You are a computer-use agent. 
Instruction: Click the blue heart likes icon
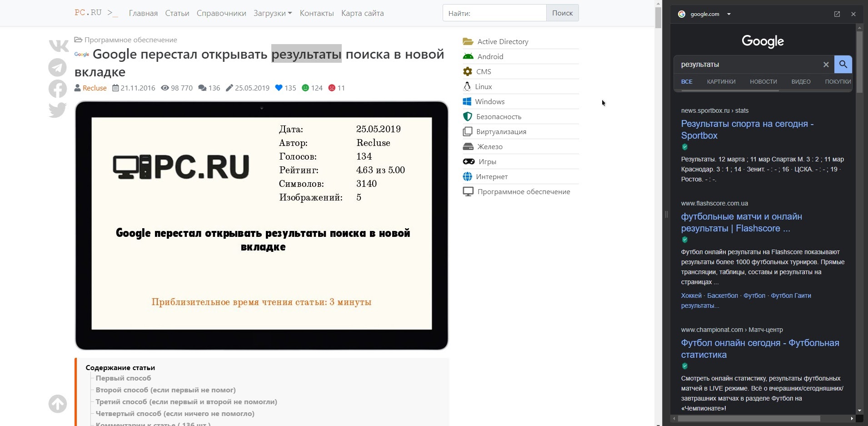[x=279, y=88]
